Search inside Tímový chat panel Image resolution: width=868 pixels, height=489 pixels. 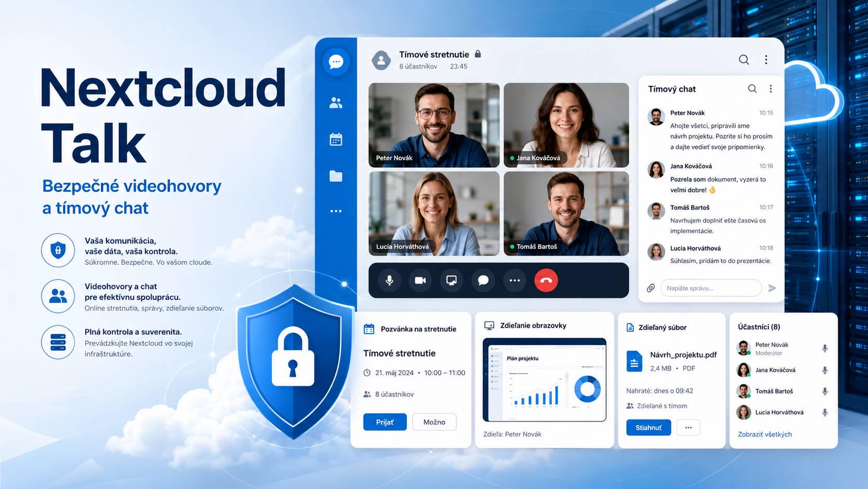tap(752, 89)
